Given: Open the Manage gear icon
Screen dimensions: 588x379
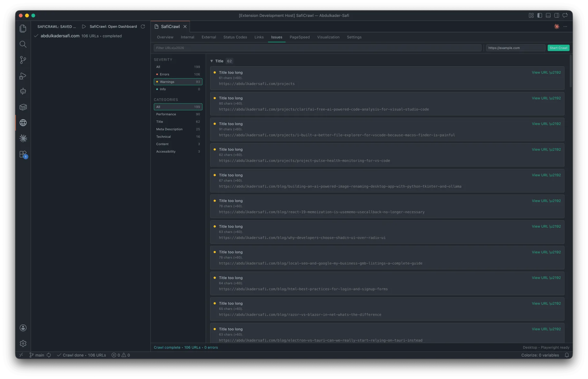Looking at the screenshot, I should tap(23, 343).
